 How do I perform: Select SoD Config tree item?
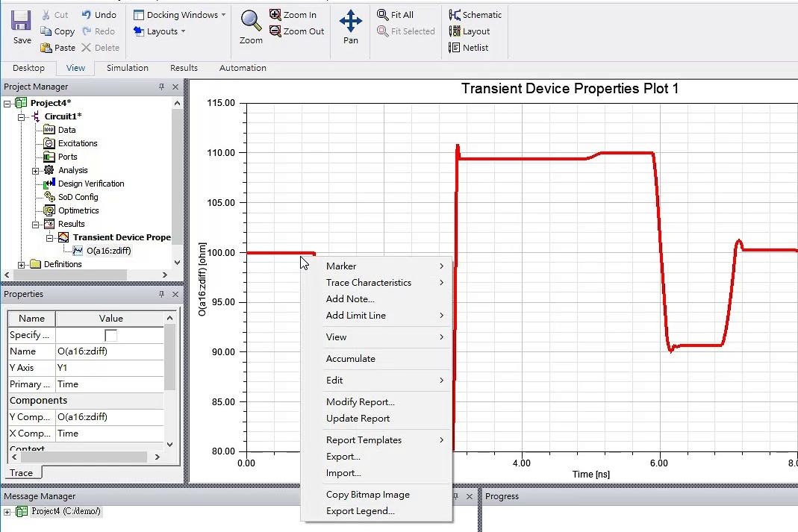pyautogui.click(x=78, y=197)
